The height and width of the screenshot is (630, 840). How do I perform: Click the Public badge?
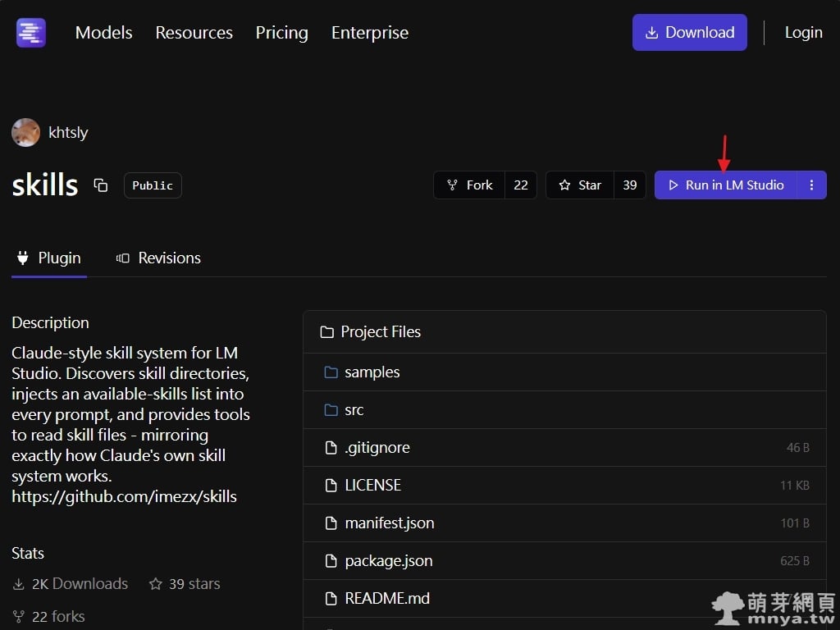click(153, 185)
